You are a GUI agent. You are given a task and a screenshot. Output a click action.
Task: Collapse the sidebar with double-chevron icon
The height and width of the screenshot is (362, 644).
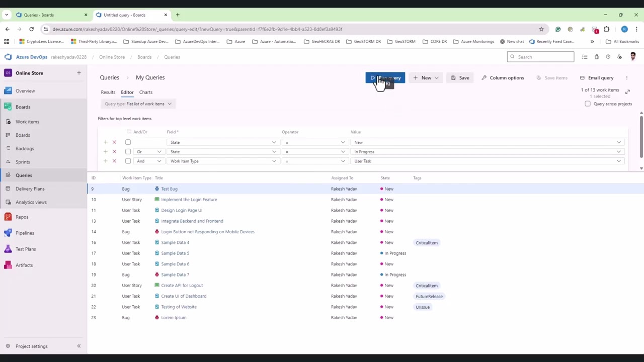tap(78, 346)
